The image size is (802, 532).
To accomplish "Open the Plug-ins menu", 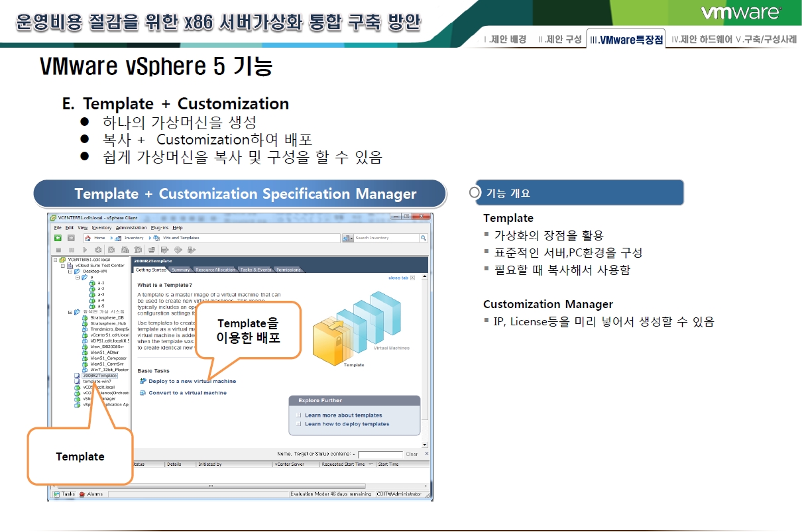I will 160,227.
